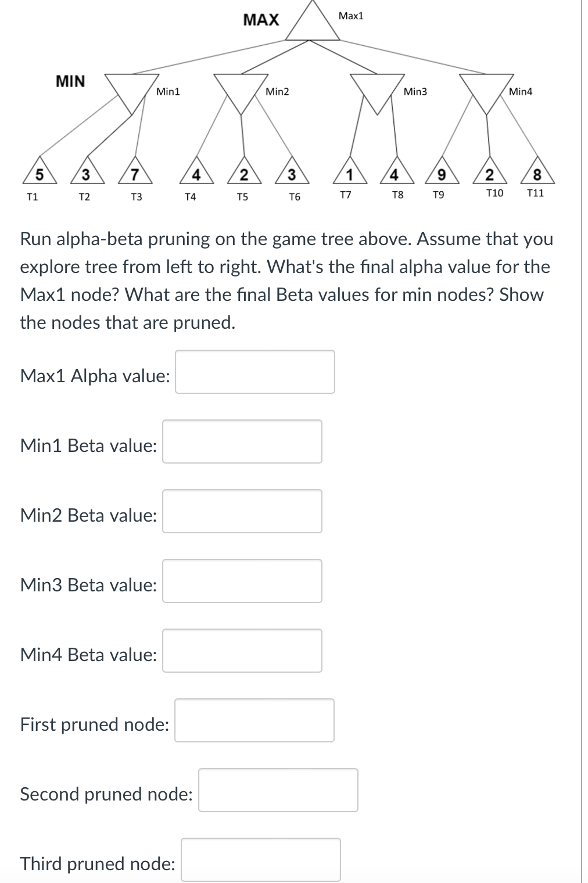Focus the Min1 Beta value text box

[242, 441]
